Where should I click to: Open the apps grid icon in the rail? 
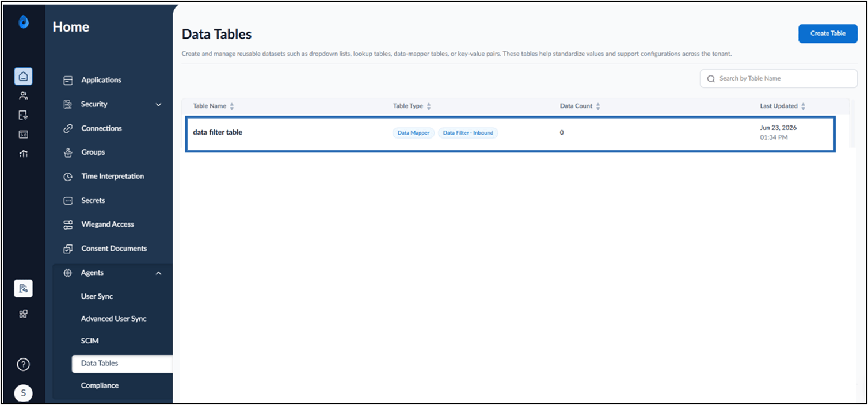click(24, 314)
